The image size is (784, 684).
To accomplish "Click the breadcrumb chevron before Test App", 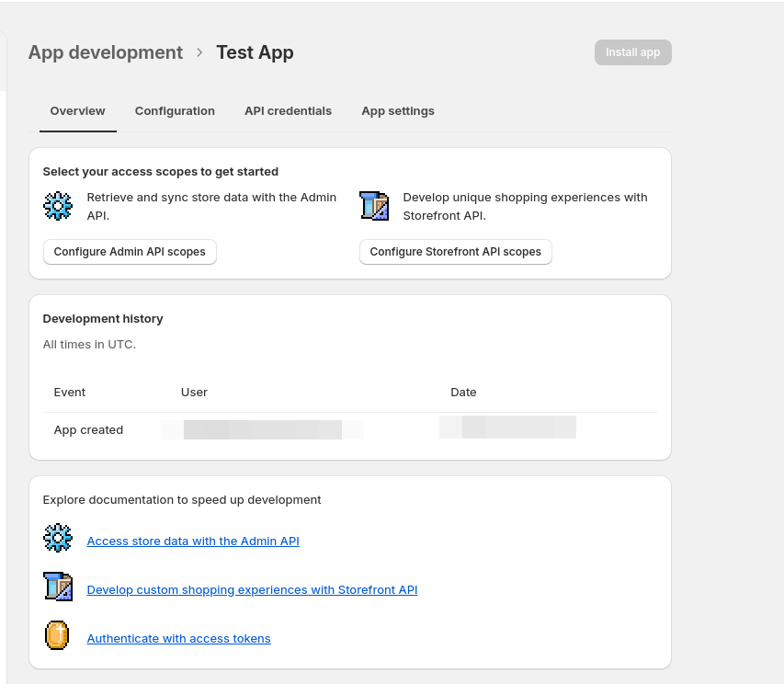I will [x=199, y=52].
